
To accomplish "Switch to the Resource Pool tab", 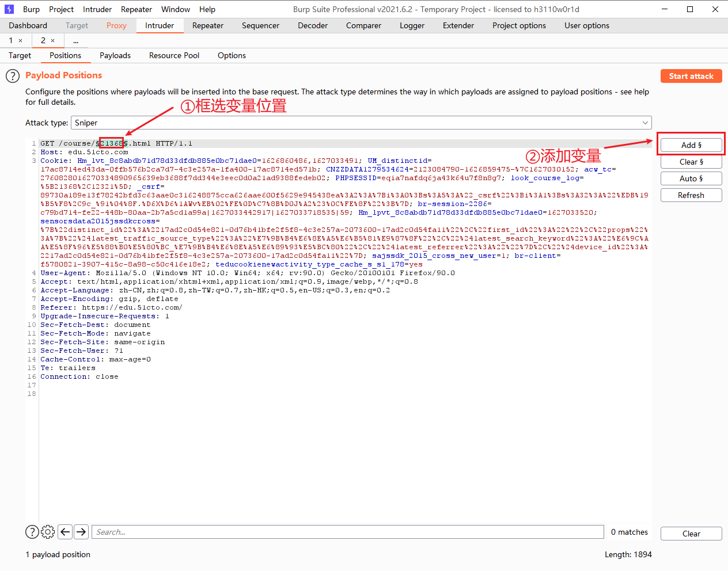I will [x=174, y=55].
